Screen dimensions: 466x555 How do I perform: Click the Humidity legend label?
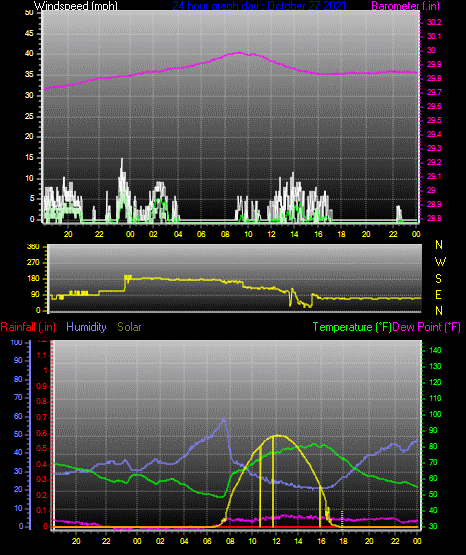pyautogui.click(x=86, y=327)
